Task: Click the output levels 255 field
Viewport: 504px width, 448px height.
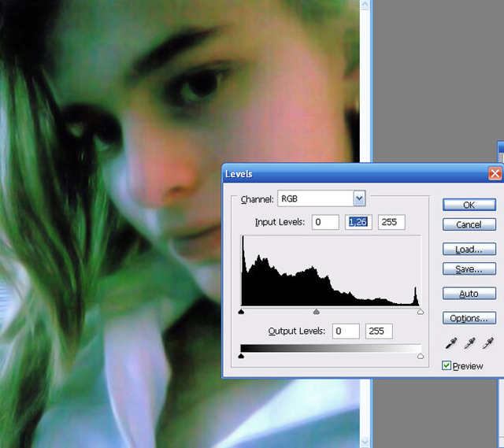Action: pyautogui.click(x=379, y=331)
